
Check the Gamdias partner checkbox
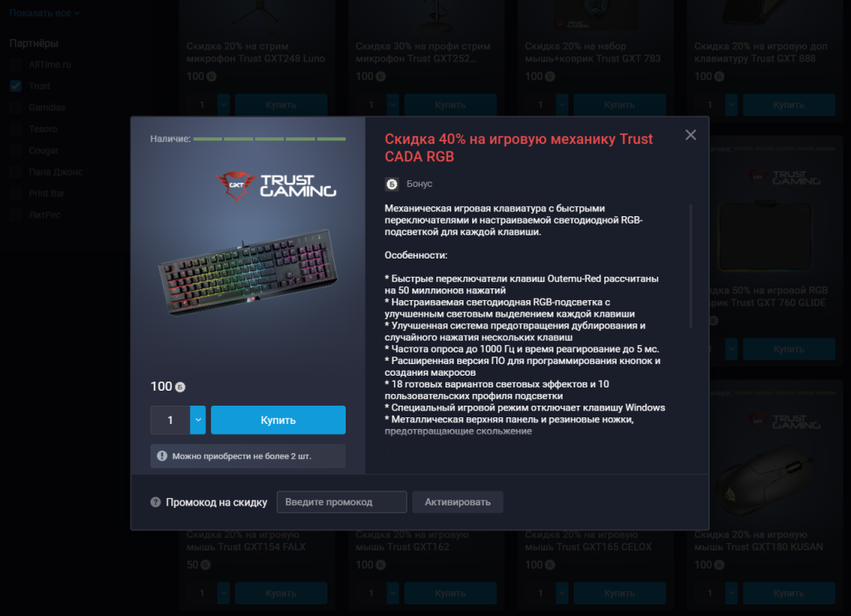[x=16, y=107]
